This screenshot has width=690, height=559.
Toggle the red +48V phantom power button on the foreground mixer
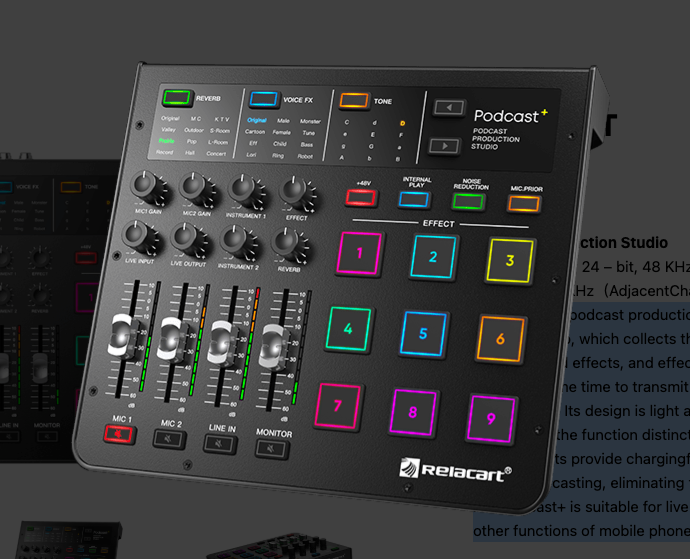[361, 197]
